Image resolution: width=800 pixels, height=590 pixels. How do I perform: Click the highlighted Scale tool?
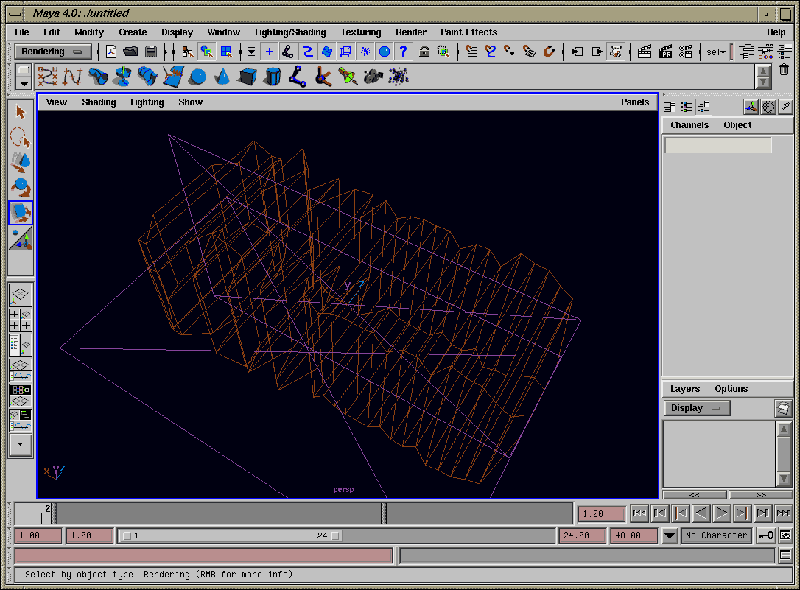(x=20, y=212)
